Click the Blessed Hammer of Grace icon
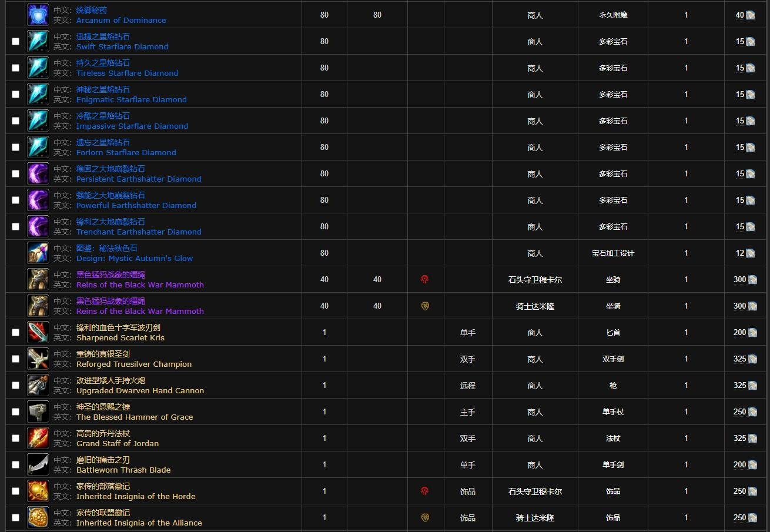 click(38, 412)
